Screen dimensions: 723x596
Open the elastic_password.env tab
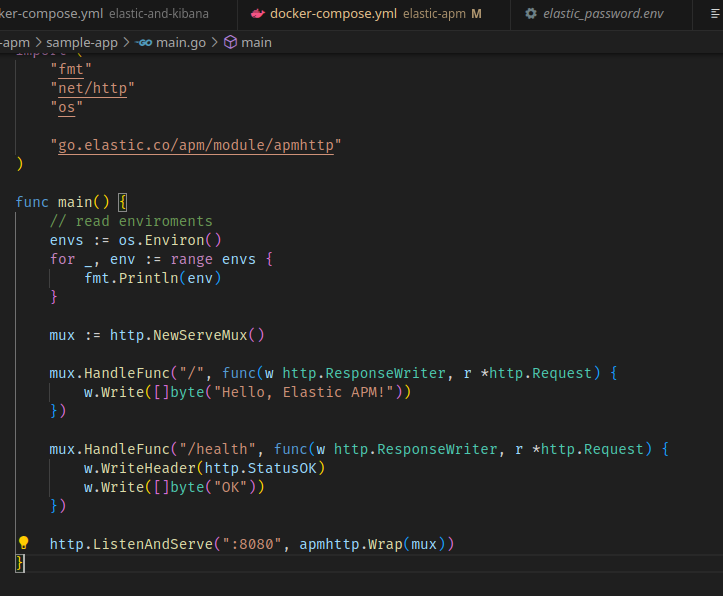pos(603,14)
